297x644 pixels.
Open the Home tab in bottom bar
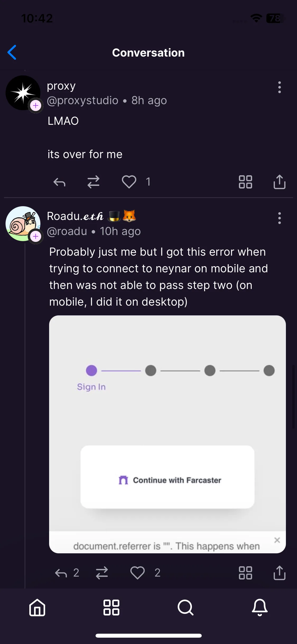point(37,607)
